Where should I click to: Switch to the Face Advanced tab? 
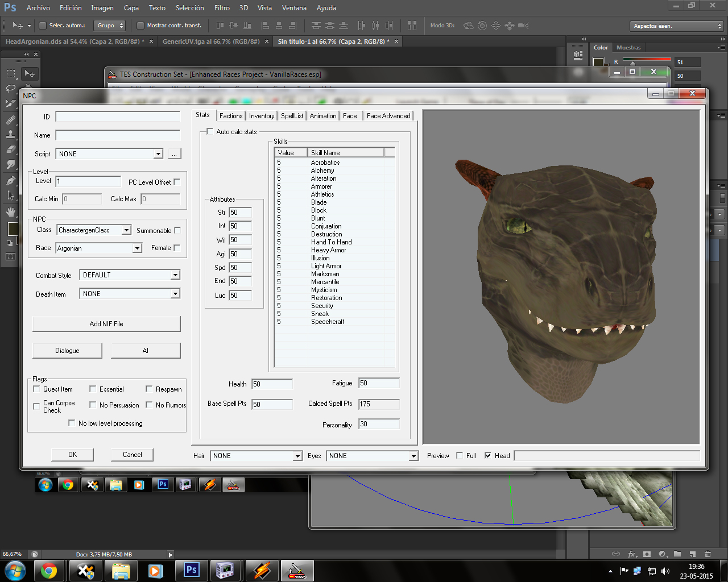[388, 116]
